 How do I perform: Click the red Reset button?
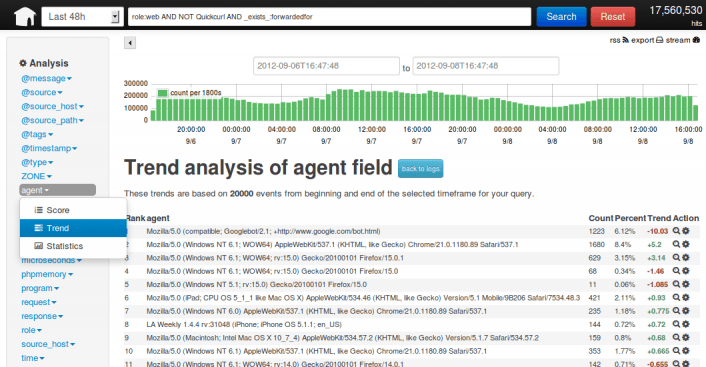tap(612, 17)
